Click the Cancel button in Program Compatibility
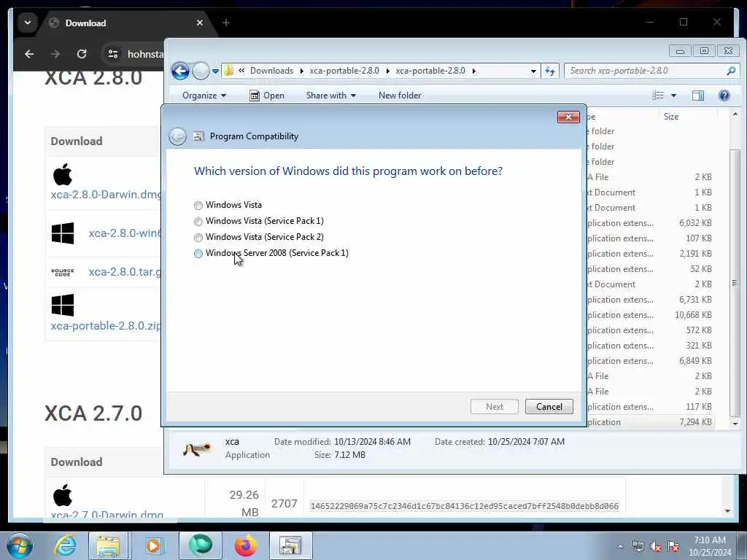Image resolution: width=747 pixels, height=560 pixels. coord(549,407)
